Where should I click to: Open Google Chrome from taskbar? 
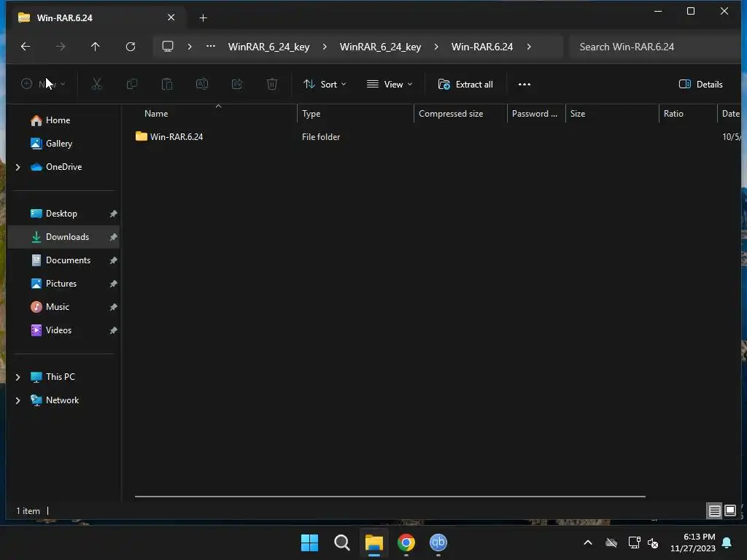(406, 542)
